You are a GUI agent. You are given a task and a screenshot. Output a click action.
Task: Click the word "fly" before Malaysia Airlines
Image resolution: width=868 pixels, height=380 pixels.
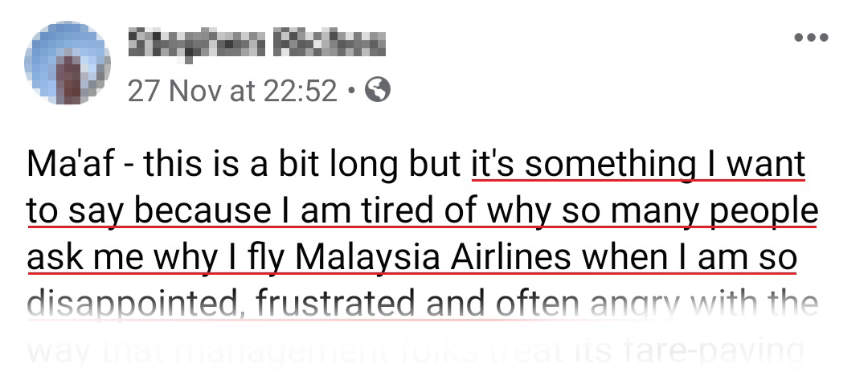(x=268, y=257)
